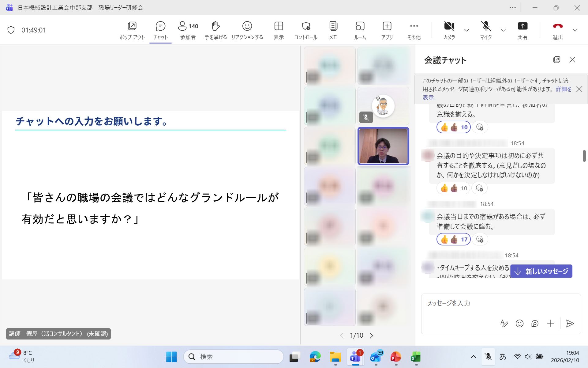Click the chat panel vertical scrollbar
Screen dimensions: 588x368
tap(584, 156)
